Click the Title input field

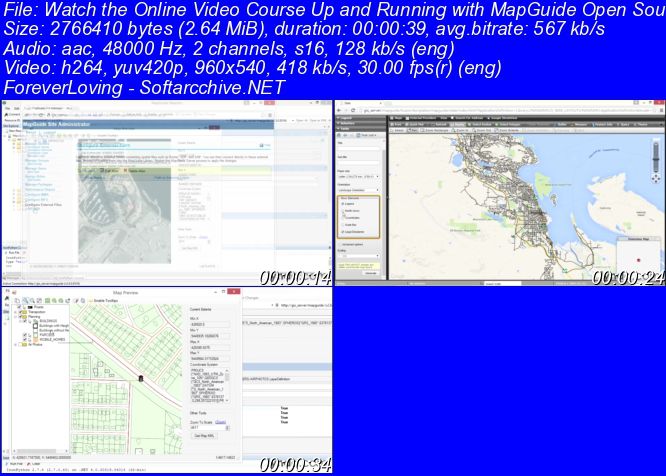(358, 148)
